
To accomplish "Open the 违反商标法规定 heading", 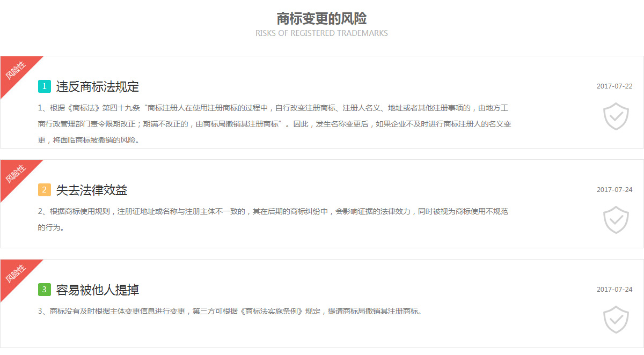I will click(98, 86).
